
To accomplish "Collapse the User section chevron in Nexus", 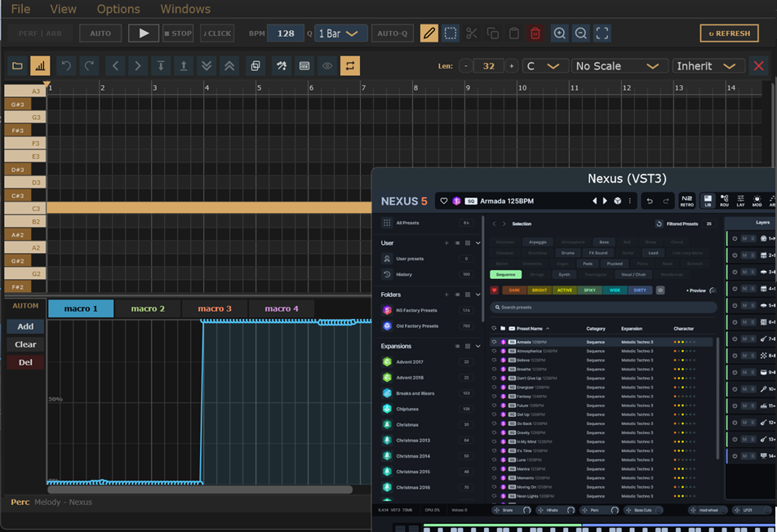I will pyautogui.click(x=477, y=243).
